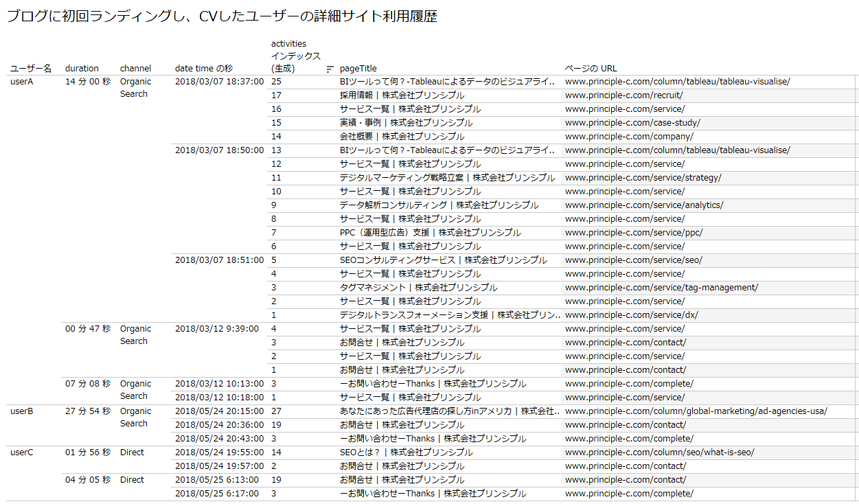Select the userA row label
The height and width of the screenshot is (504, 859).
pyautogui.click(x=22, y=82)
